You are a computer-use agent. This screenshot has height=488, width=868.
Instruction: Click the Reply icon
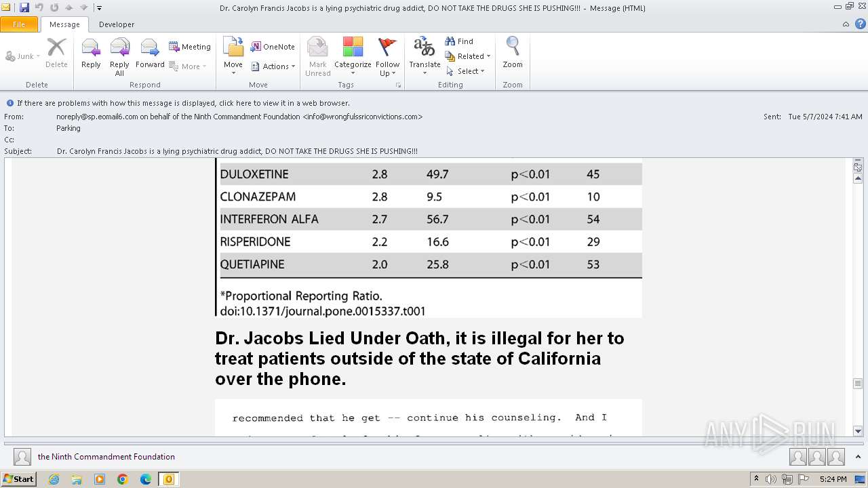[91, 54]
